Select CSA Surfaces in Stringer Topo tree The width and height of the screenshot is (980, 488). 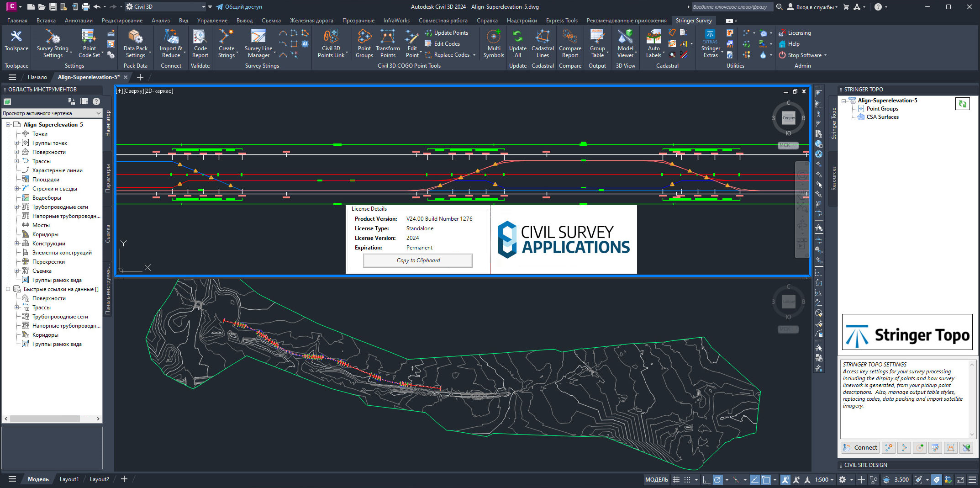point(882,117)
